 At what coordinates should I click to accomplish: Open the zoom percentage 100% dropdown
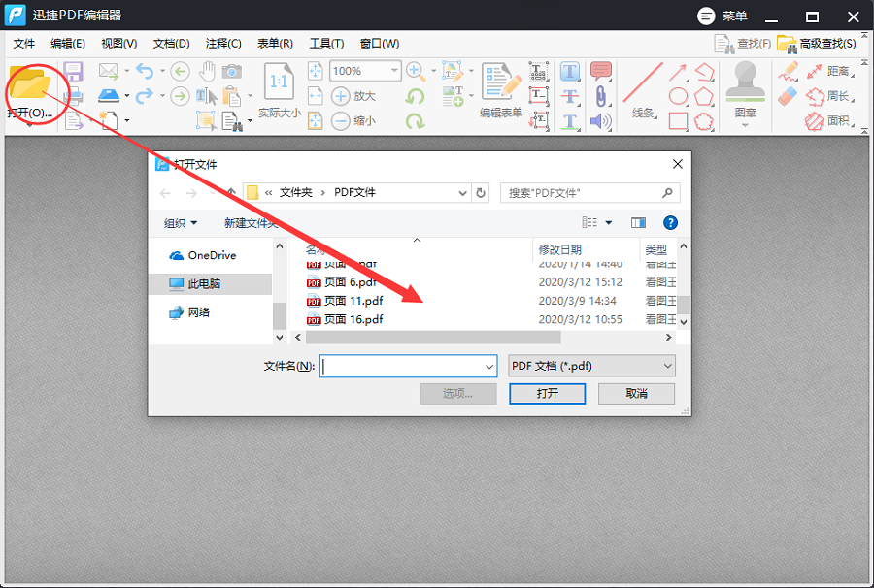(x=394, y=71)
